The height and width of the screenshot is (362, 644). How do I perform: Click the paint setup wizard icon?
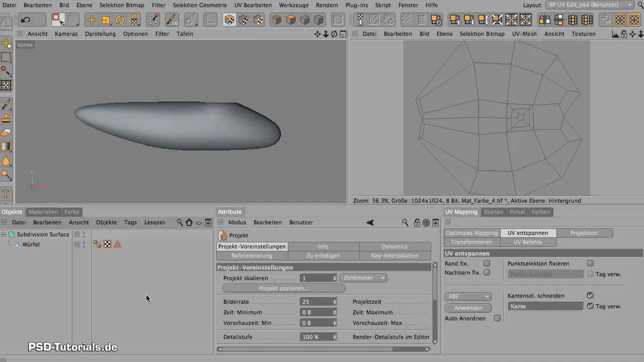(x=153, y=20)
